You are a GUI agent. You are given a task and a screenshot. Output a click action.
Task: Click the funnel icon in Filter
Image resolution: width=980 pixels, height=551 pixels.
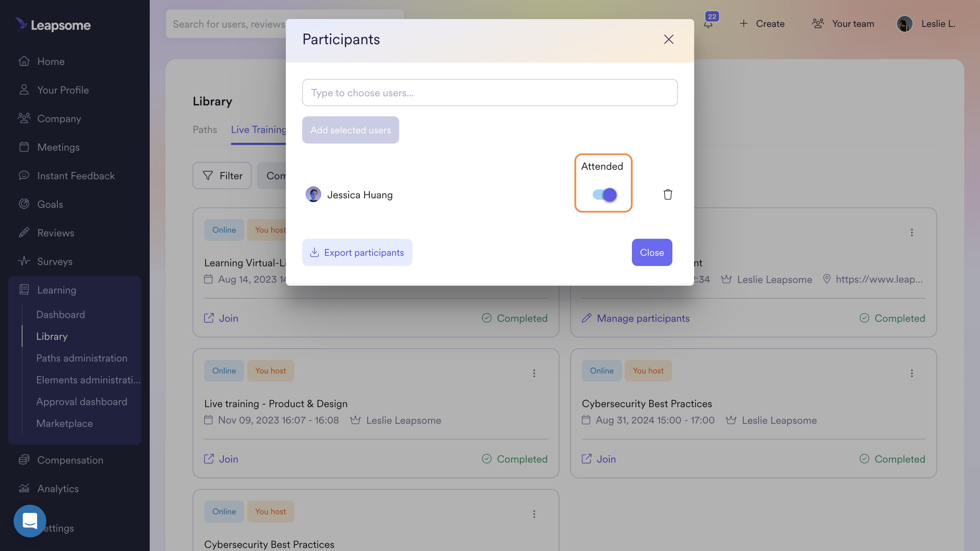[208, 175]
